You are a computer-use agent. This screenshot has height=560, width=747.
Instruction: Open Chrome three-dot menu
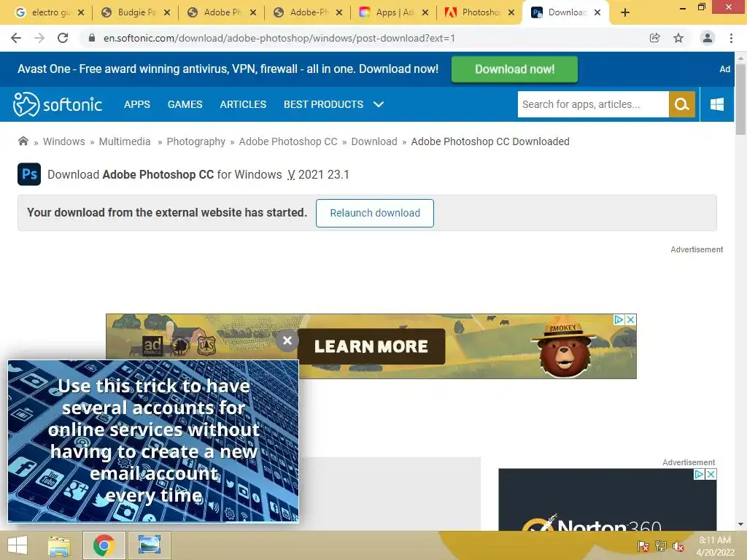[731, 38]
